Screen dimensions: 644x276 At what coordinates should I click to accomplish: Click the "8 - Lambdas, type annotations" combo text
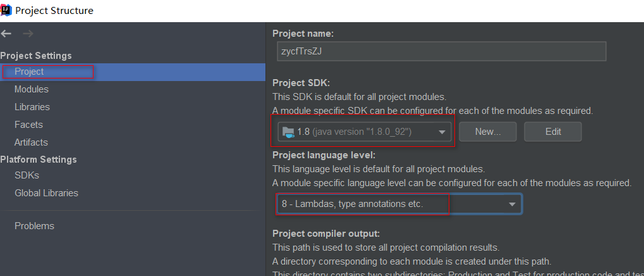pos(353,204)
